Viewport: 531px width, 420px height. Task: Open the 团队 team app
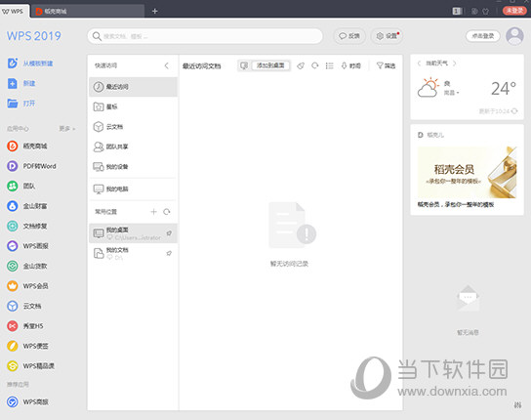click(x=21, y=187)
